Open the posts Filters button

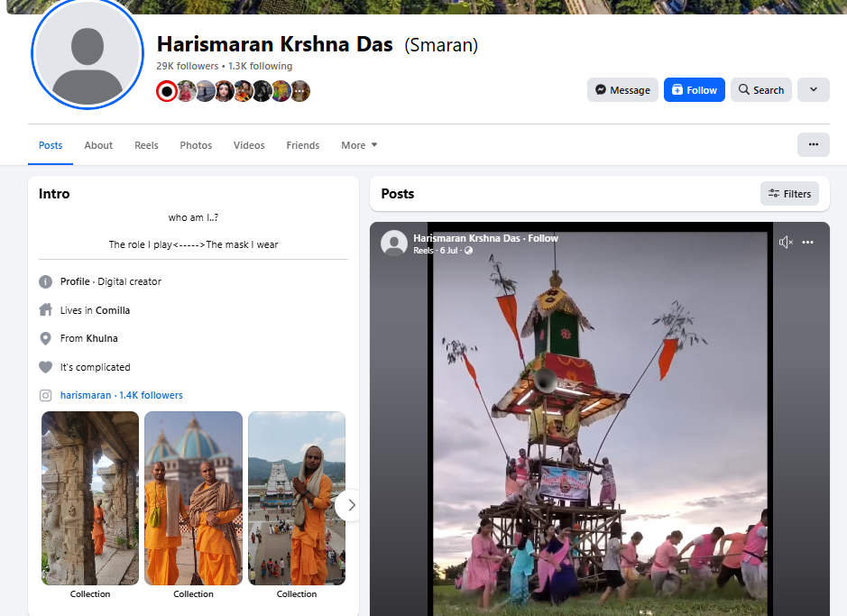click(x=789, y=193)
